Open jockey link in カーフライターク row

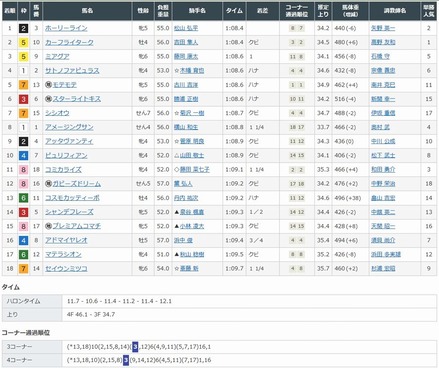click(x=186, y=42)
